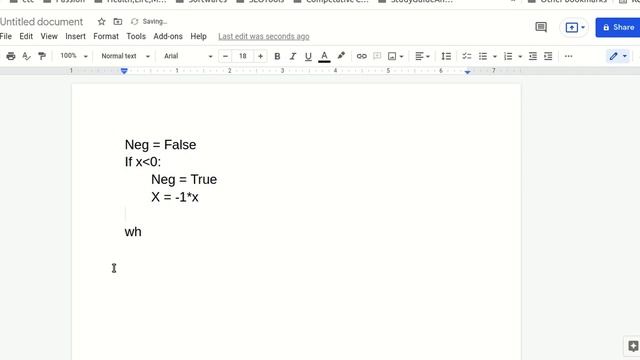Click the document saving status icon
The height and width of the screenshot is (360, 640).
[134, 22]
